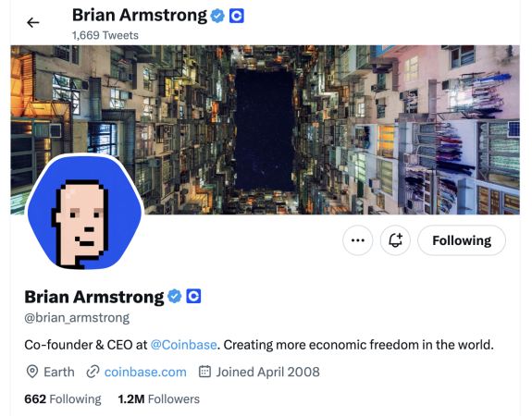The width and height of the screenshot is (532, 416).
Task: Go back using the left arrow
Action: click(33, 23)
